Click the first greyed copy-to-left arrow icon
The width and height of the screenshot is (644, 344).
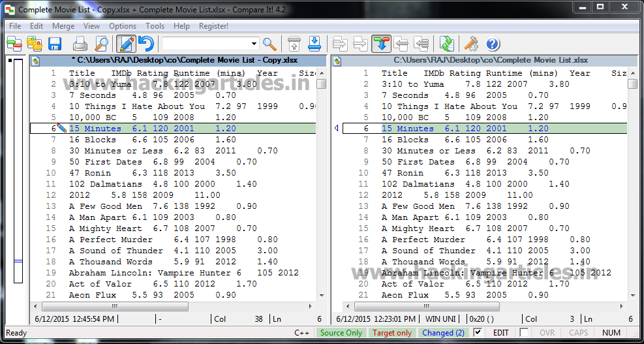click(401, 44)
